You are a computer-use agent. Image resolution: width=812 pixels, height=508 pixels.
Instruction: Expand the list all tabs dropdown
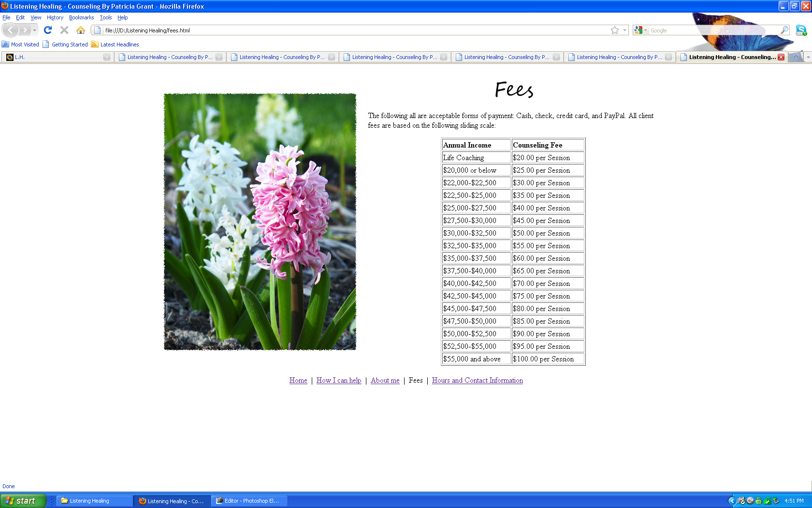(x=808, y=57)
